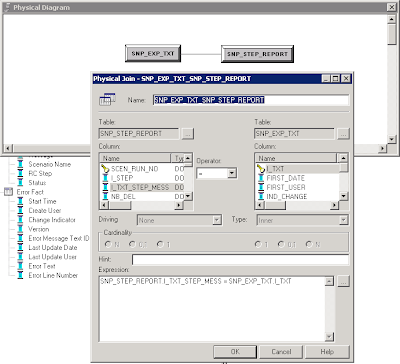Click the OK button
The height and width of the screenshot is (364, 400).
(x=235, y=352)
